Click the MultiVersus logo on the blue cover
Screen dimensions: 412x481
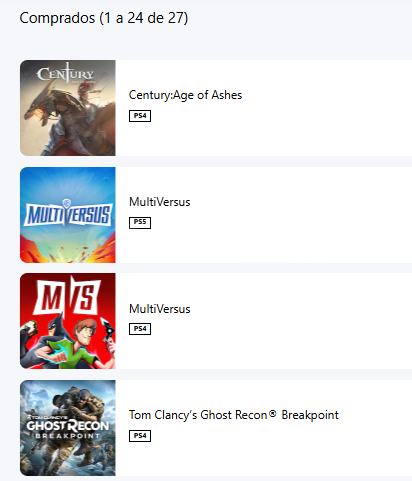pos(68,213)
